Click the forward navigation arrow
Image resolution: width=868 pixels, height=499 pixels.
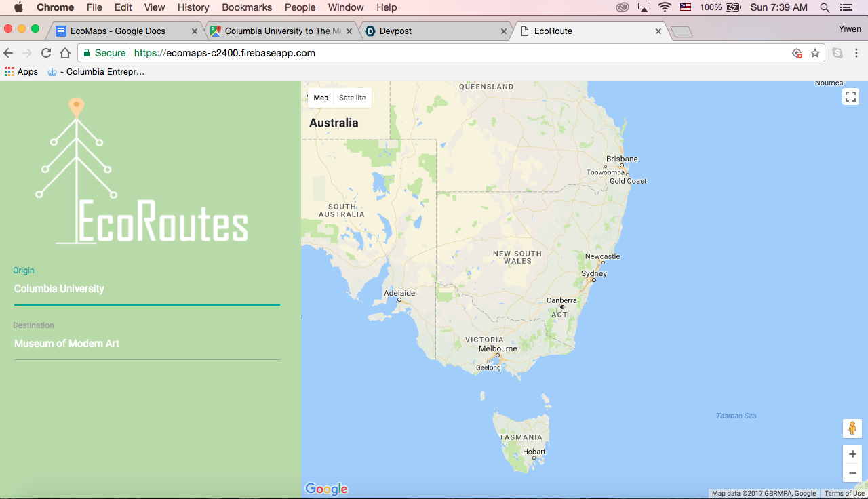pyautogui.click(x=27, y=53)
